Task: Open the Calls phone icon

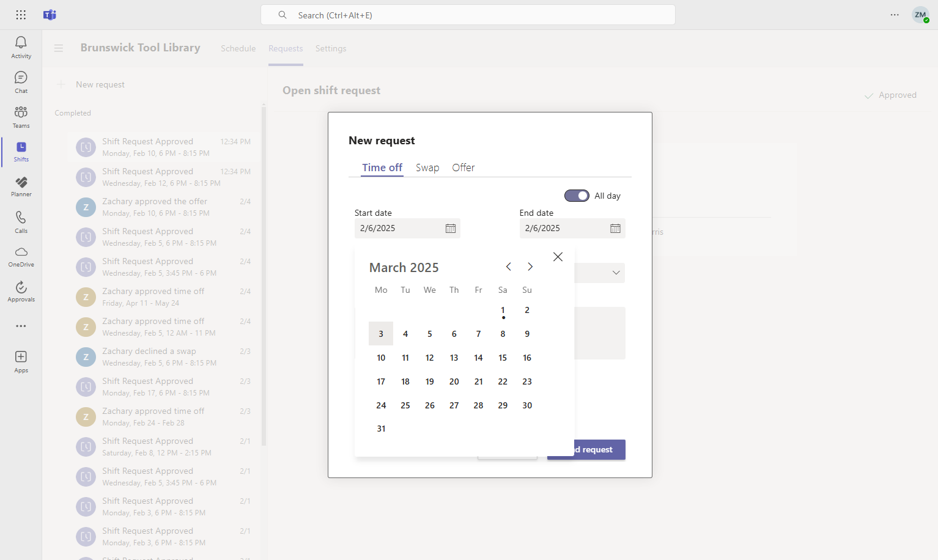Action: tap(21, 222)
